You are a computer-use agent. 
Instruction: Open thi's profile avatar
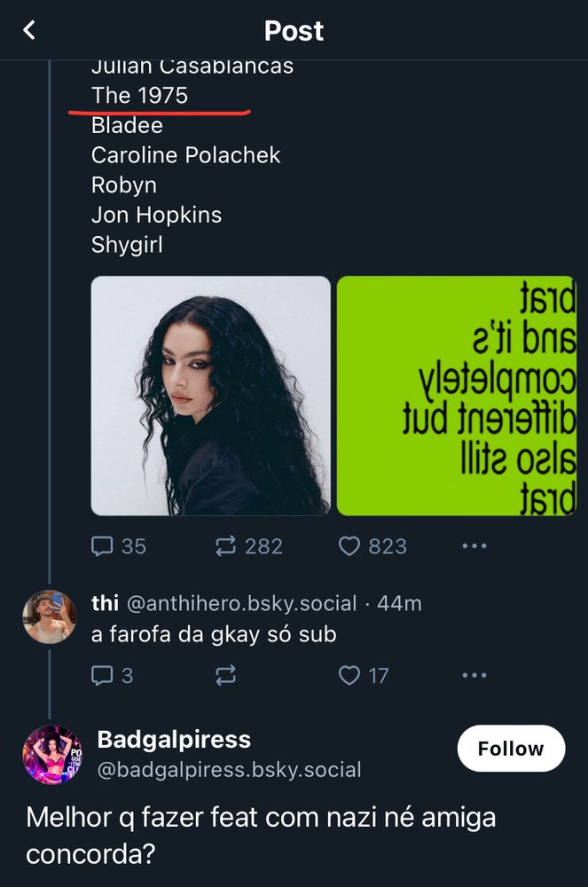click(49, 616)
